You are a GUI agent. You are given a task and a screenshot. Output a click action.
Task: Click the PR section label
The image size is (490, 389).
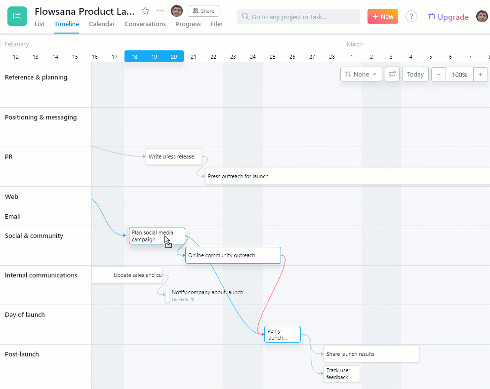coord(9,157)
